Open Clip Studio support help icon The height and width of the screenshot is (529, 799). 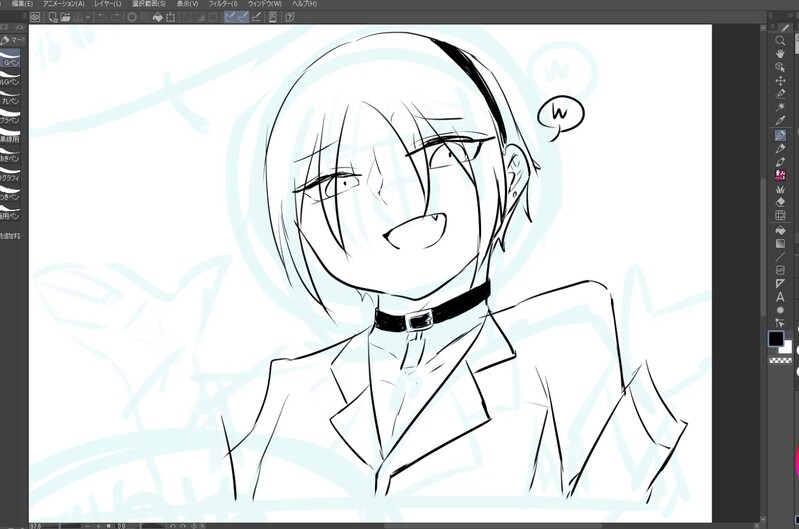289,17
